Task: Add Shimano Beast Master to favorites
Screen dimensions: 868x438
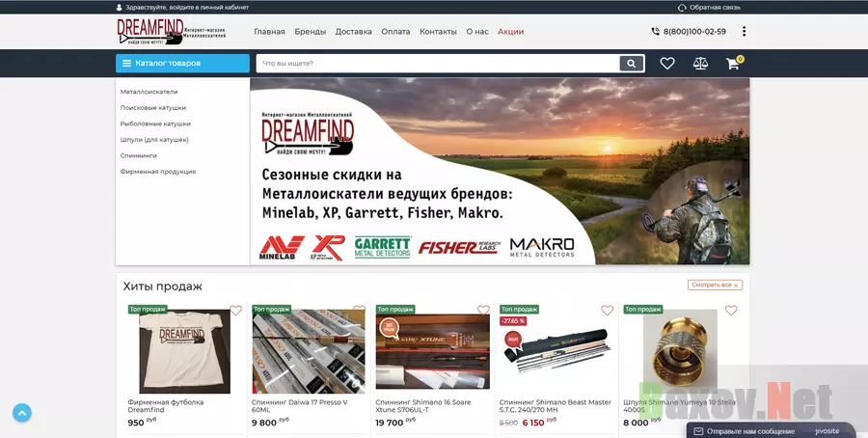Action: click(608, 311)
